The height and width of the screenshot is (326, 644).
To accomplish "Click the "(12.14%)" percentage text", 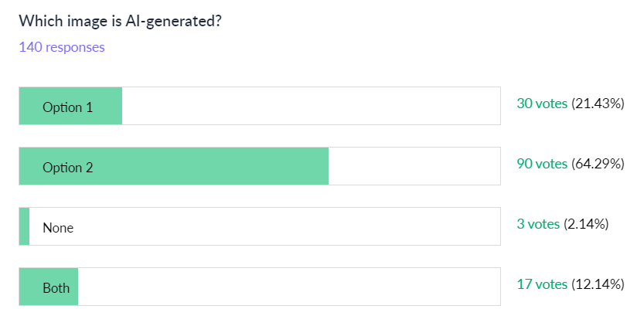I will click(598, 284).
